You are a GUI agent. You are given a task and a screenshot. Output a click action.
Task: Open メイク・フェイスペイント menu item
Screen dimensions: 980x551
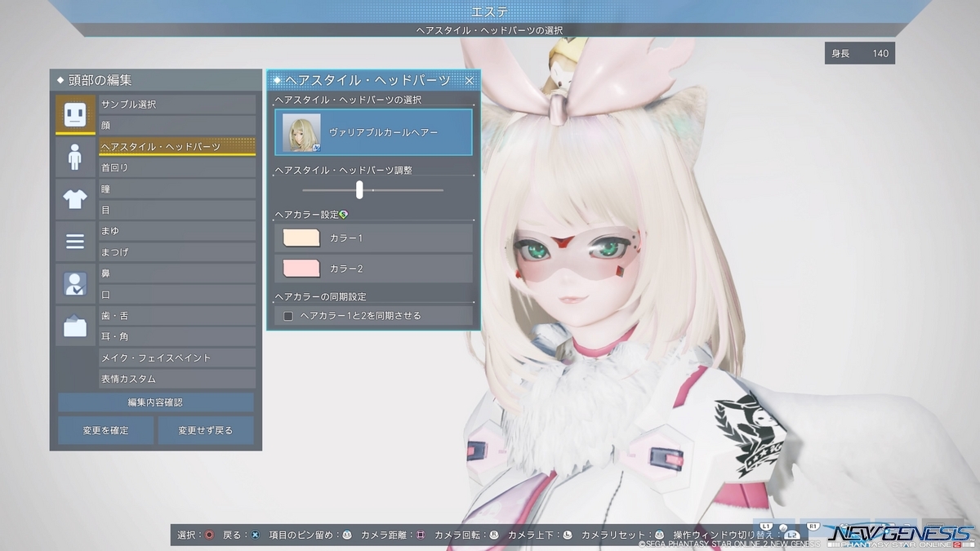(x=177, y=358)
